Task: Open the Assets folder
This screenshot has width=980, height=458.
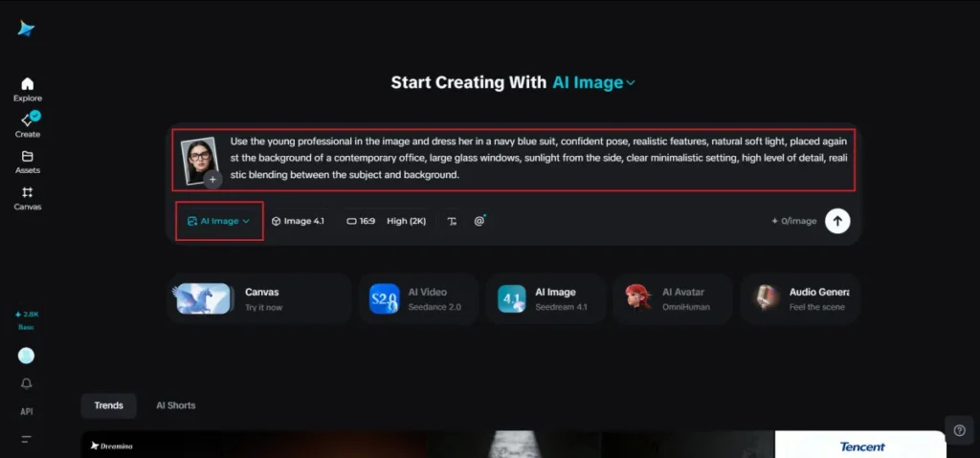Action: (x=27, y=162)
